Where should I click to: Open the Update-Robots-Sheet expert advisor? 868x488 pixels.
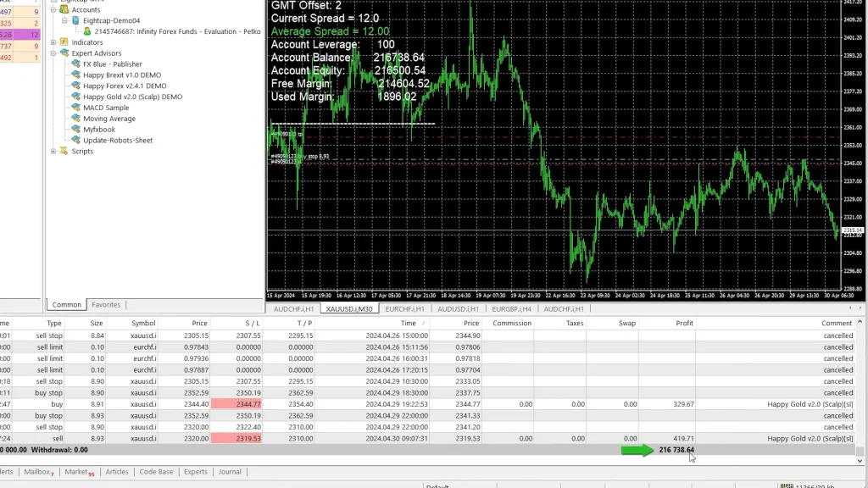pos(118,141)
